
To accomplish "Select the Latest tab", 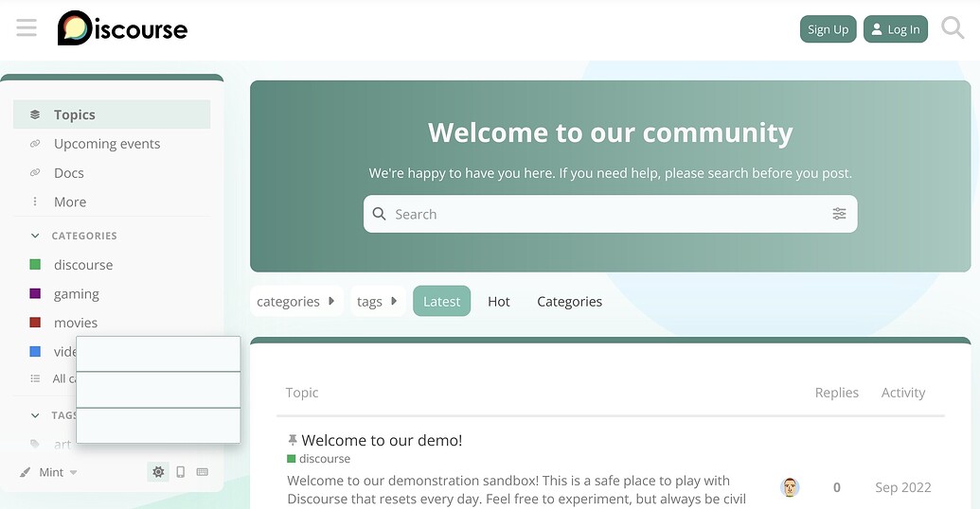I will coord(441,302).
